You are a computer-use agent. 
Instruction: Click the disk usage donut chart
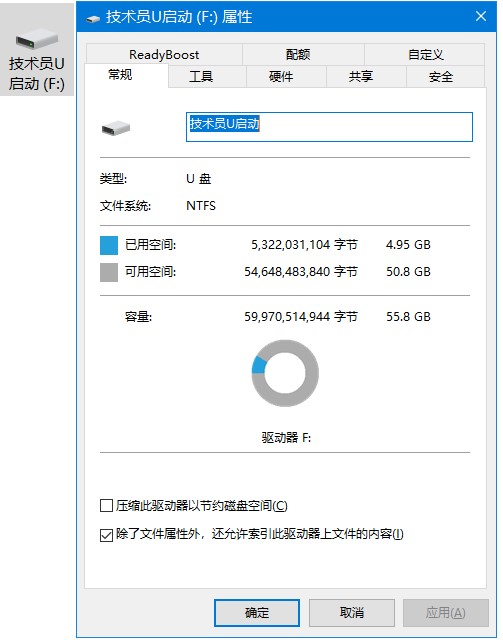point(285,373)
